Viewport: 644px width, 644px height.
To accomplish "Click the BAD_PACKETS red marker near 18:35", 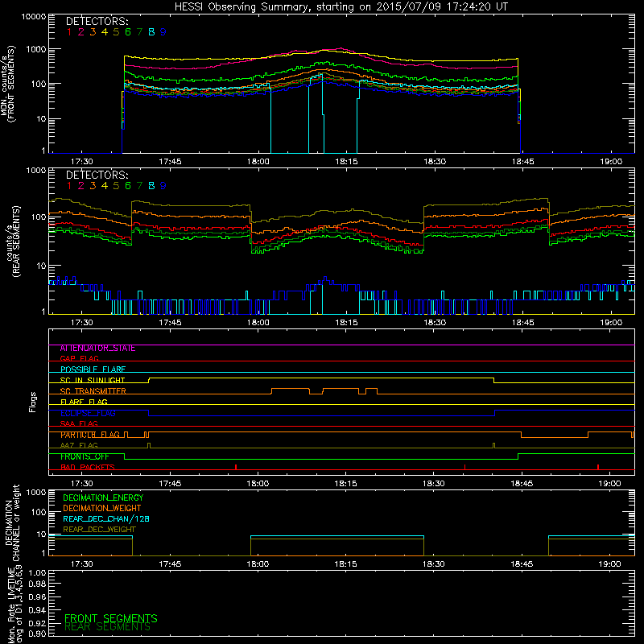I will 465,467.
